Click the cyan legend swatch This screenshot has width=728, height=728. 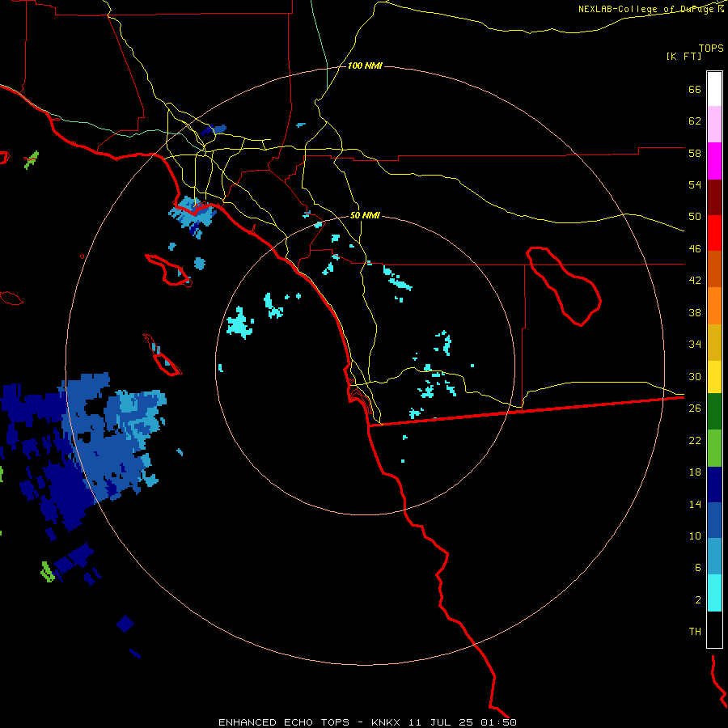(714, 593)
